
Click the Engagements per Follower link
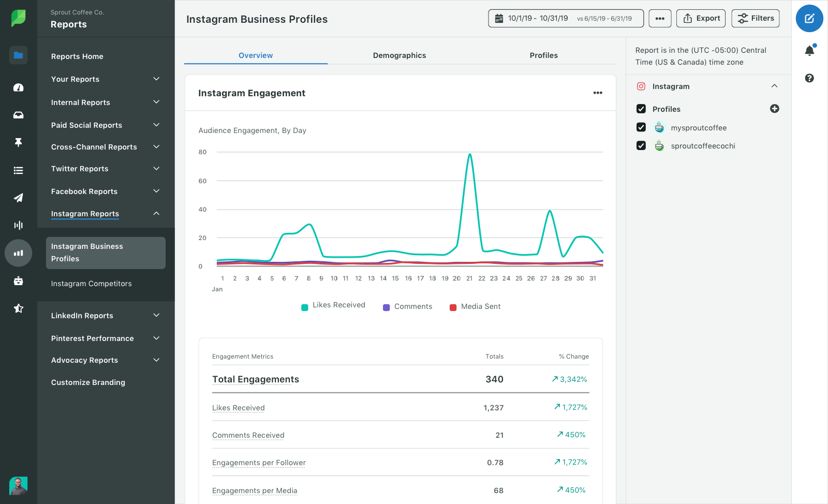259,463
